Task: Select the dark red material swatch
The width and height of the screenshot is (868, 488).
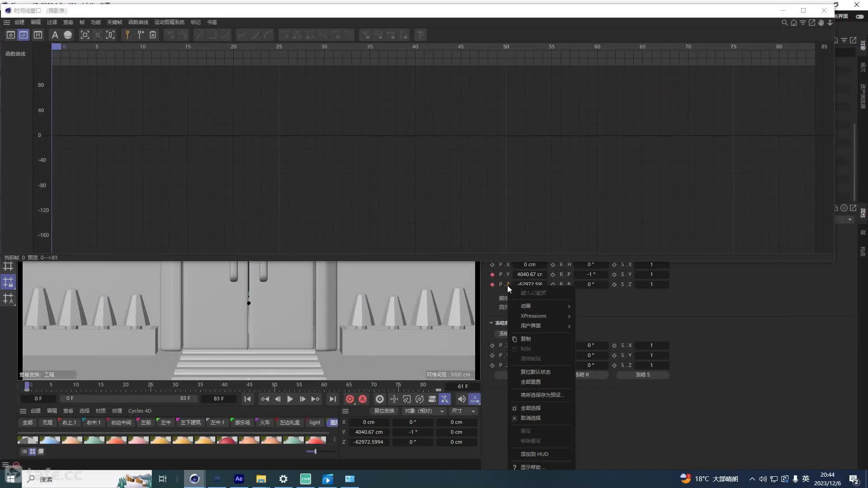Action: click(x=227, y=440)
